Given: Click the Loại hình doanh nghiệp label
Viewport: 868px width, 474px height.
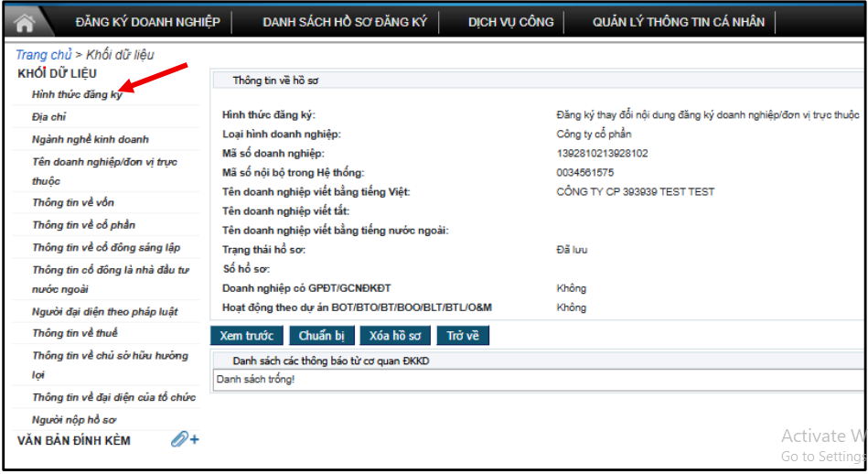Looking at the screenshot, I should 282,134.
